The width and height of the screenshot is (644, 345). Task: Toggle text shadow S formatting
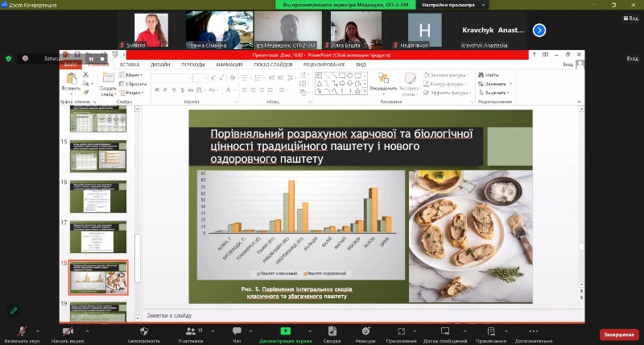point(182,89)
